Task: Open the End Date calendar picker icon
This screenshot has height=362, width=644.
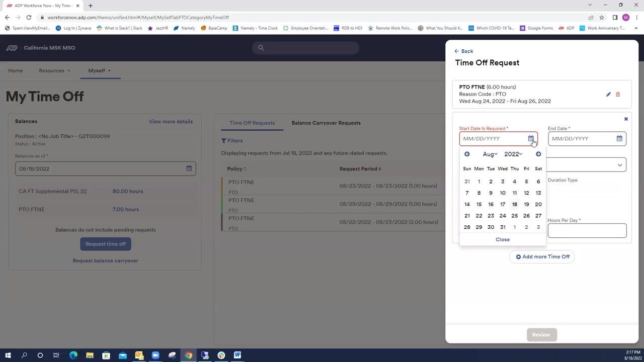Action: pyautogui.click(x=619, y=139)
